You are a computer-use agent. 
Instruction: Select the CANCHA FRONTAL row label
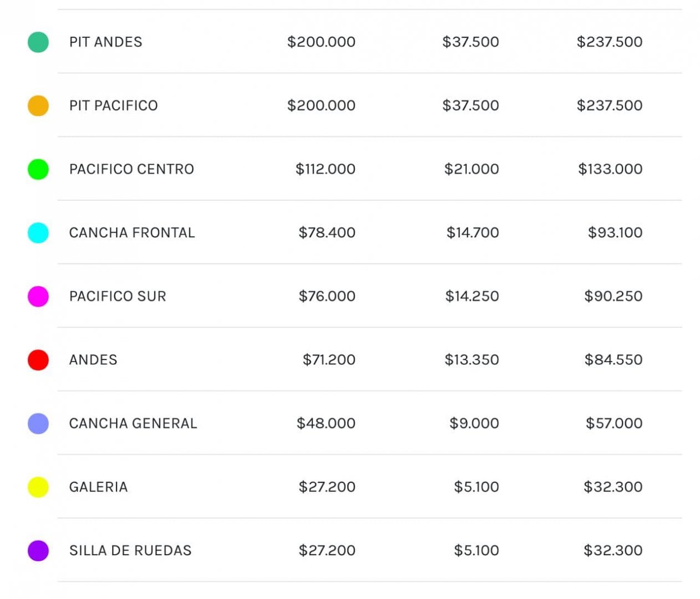click(132, 233)
